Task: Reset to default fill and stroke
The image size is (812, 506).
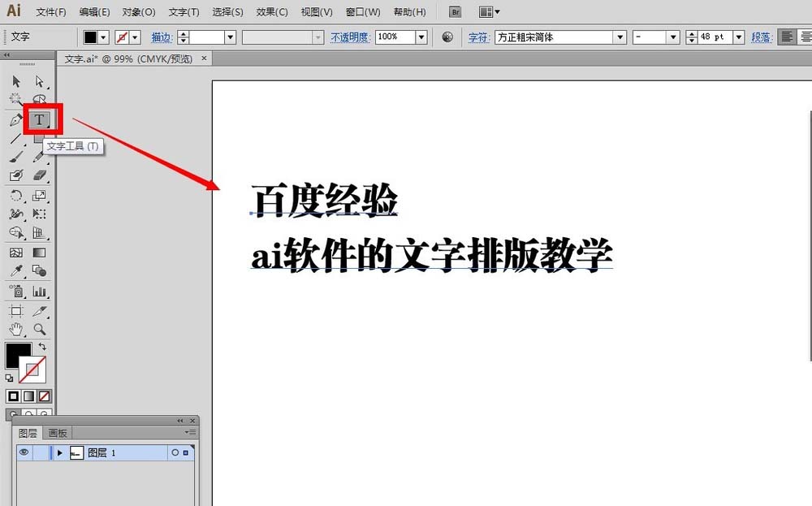Action: (9, 378)
